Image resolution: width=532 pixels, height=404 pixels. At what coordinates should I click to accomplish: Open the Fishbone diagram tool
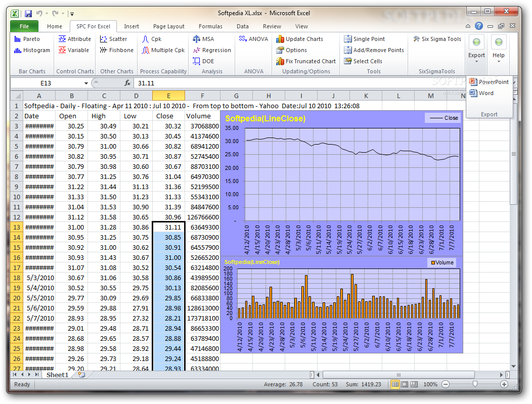click(117, 50)
